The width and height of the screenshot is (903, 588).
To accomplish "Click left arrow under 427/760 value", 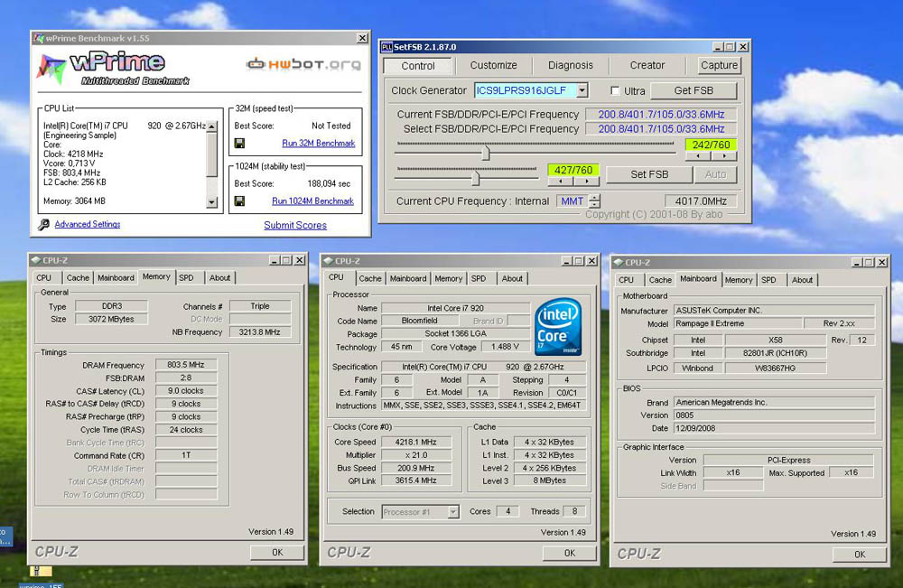I will (561, 182).
